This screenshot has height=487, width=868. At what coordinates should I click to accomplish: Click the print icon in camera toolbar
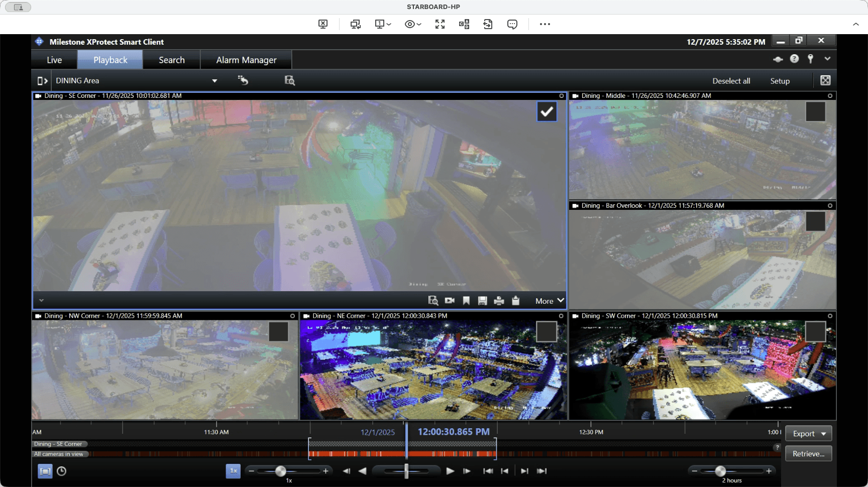499,301
